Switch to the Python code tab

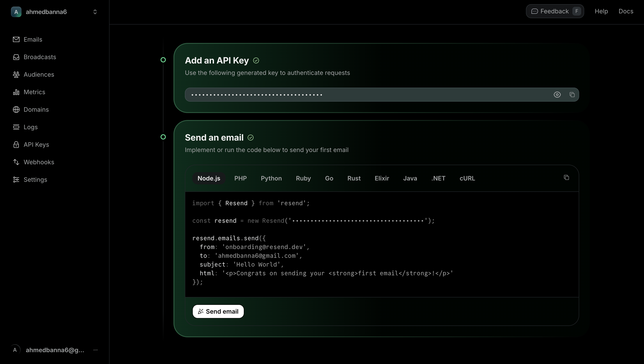[x=271, y=178]
